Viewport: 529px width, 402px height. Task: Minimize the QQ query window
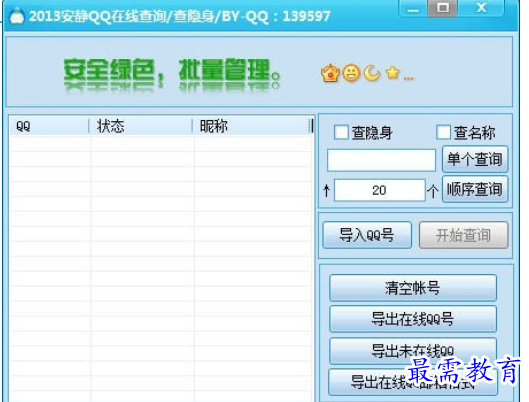tap(413, 8)
